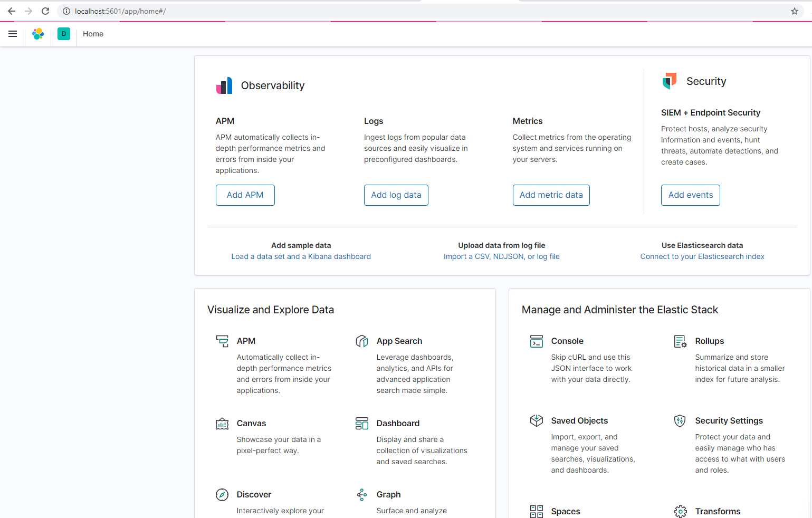Open the Security Settings title link
Viewport: 812px width, 518px height.
(729, 421)
